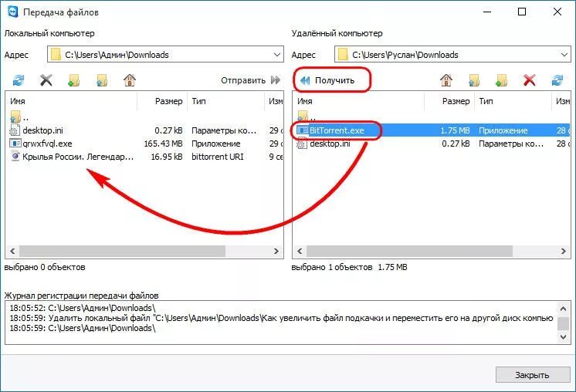
Task: Sort local list by Изм date column
Action: coord(274,101)
